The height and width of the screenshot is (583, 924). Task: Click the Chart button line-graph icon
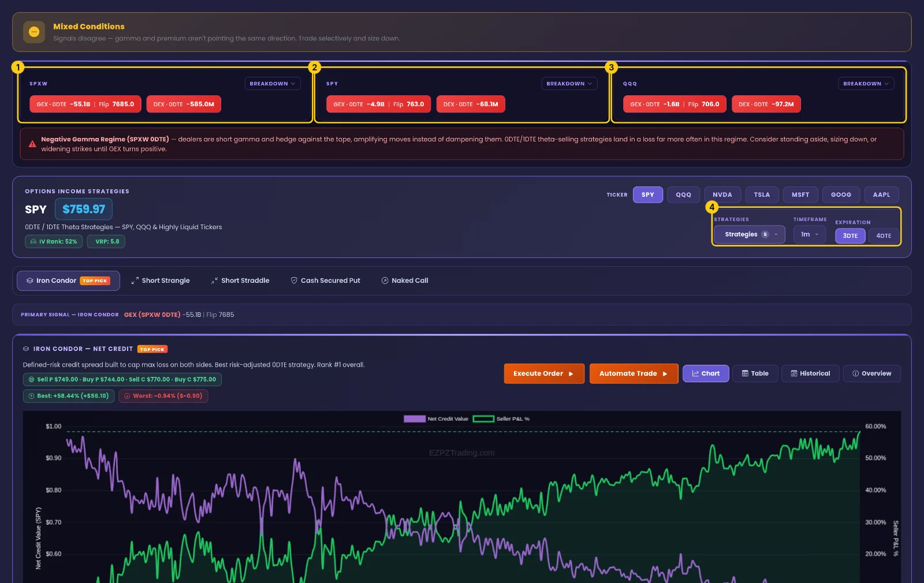(x=695, y=373)
